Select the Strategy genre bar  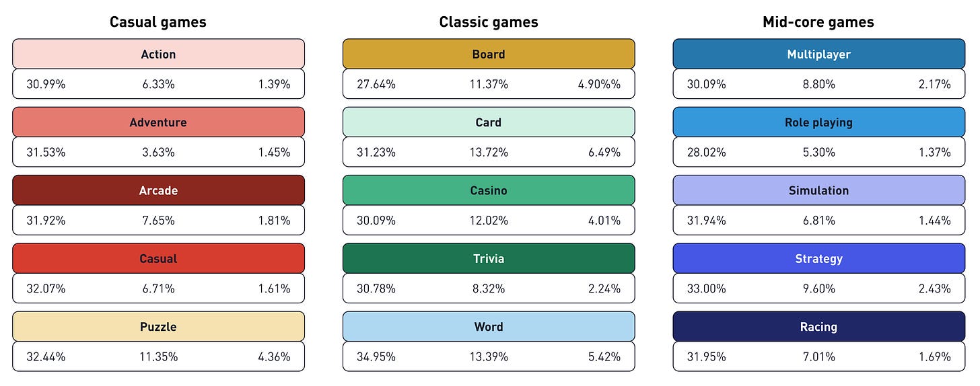click(818, 258)
